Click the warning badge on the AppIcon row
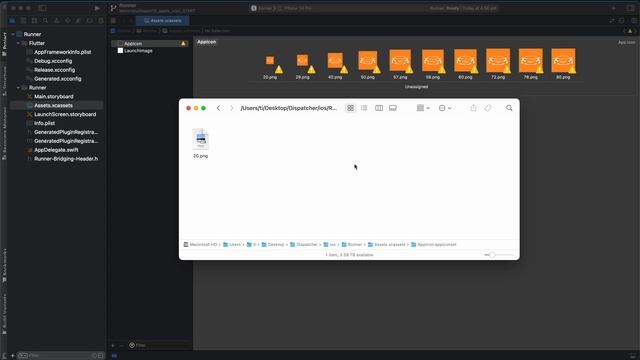640x360 pixels. 183,43
